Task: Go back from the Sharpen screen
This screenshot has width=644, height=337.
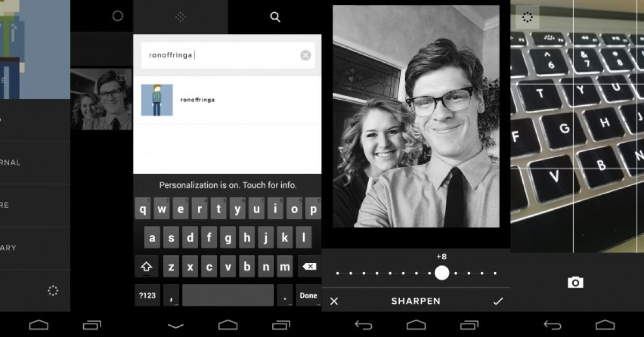Action: tap(363, 325)
